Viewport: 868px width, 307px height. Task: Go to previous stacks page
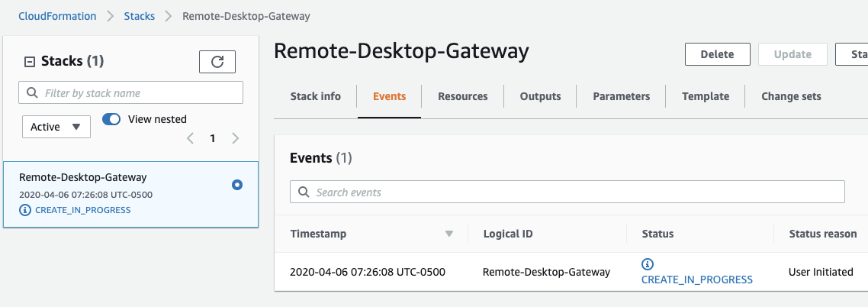pos(191,138)
